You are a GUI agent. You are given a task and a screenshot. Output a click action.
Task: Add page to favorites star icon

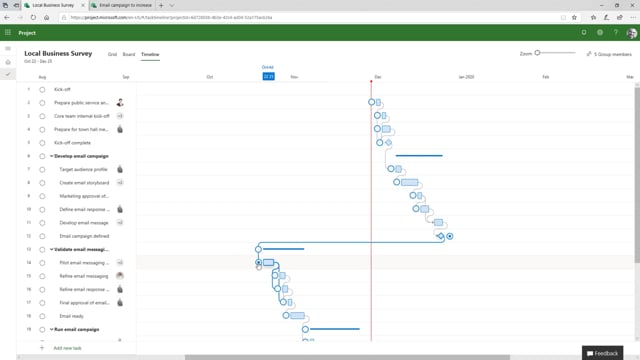pos(574,18)
